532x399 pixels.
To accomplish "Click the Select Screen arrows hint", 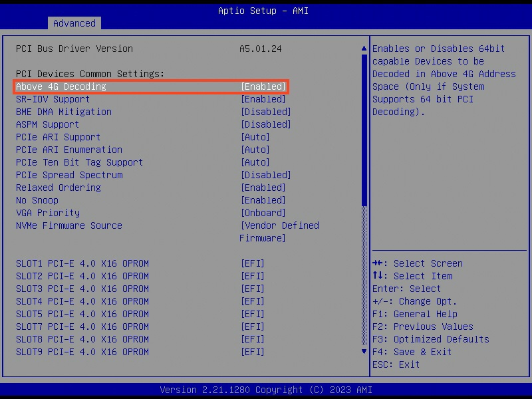I will pos(418,263).
